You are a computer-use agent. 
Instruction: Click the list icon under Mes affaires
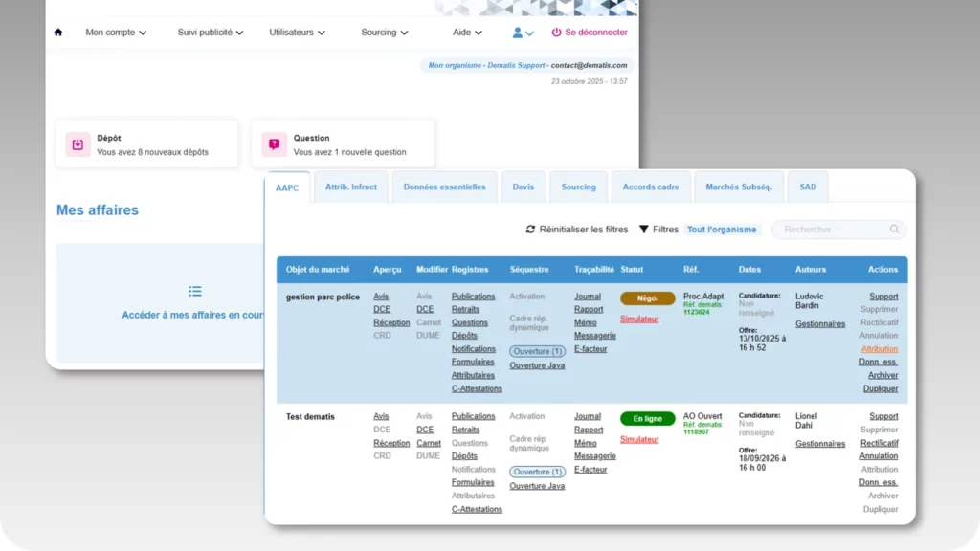195,291
